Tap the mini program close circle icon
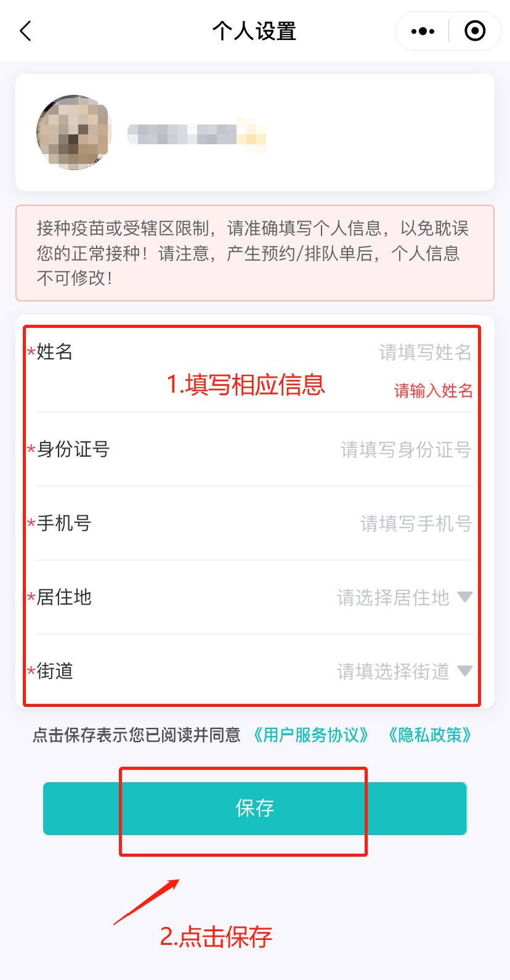This screenshot has width=510, height=980. pos(475,31)
